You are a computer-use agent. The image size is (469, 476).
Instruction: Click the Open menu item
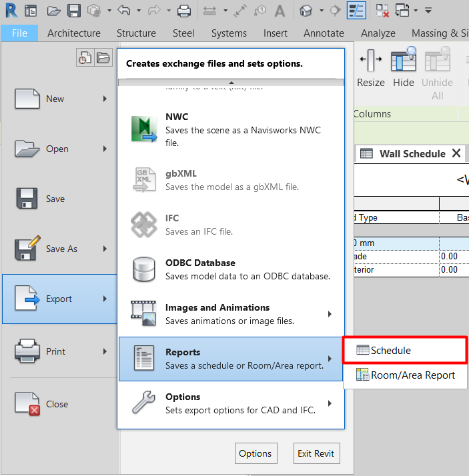[x=59, y=149]
